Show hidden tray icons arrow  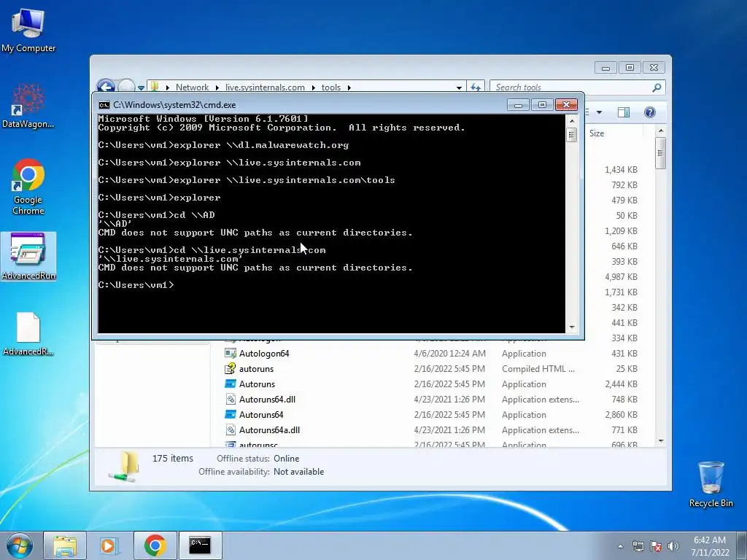(x=620, y=546)
